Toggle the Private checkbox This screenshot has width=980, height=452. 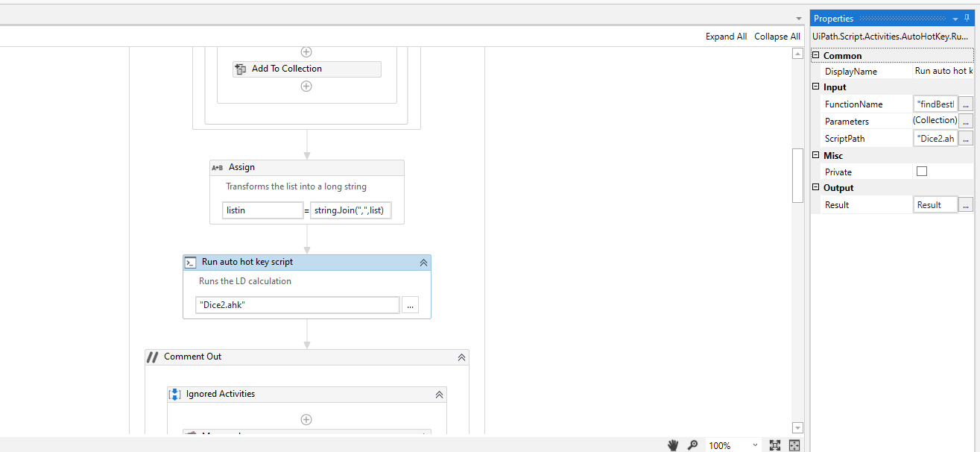coord(922,172)
